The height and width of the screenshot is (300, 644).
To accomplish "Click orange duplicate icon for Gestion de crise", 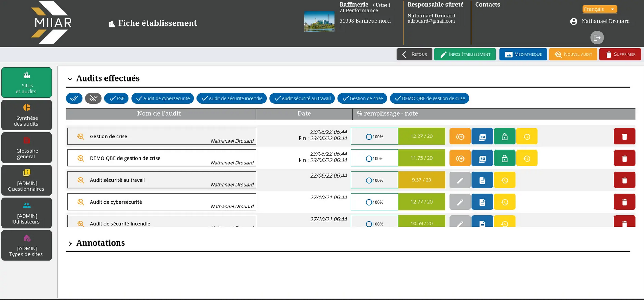I will 460,136.
